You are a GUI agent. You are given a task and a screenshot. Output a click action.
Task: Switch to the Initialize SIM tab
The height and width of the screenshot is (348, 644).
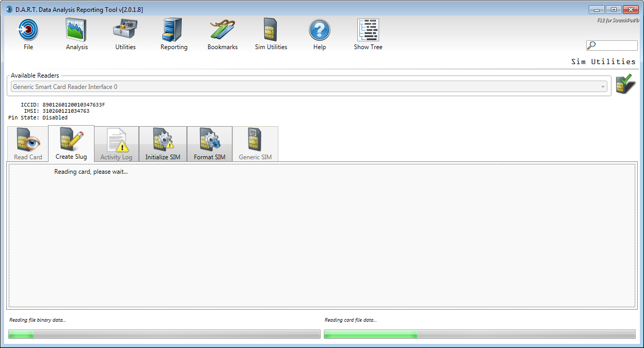(x=163, y=144)
